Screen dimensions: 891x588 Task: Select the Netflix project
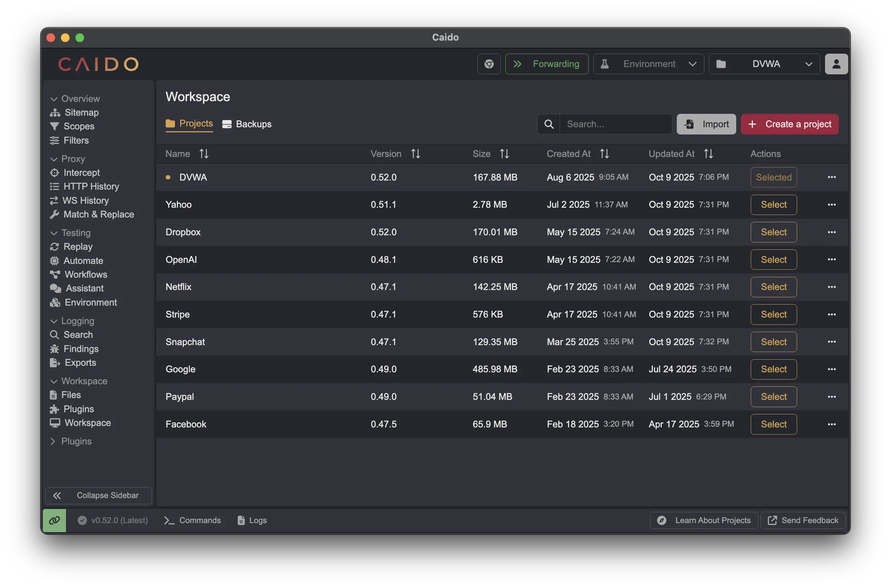tap(774, 287)
